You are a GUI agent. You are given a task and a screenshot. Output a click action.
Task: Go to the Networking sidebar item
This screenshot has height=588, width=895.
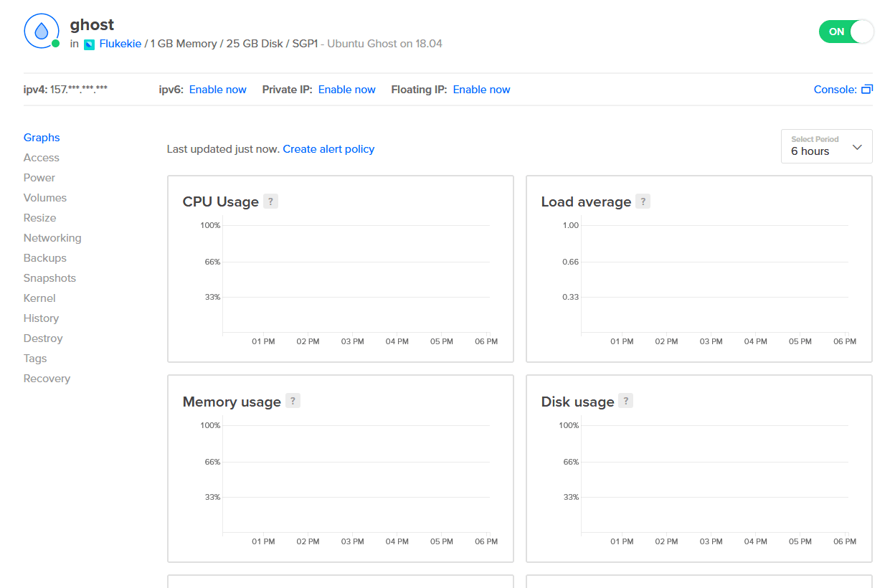pyautogui.click(x=52, y=238)
